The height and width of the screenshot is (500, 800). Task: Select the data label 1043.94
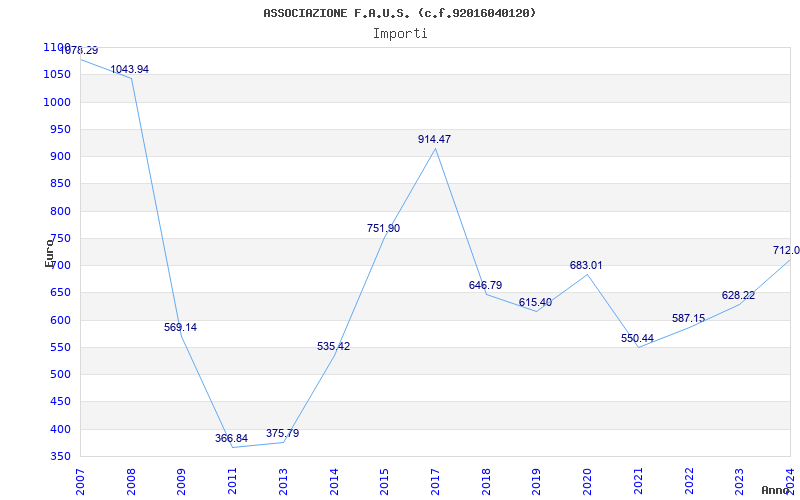tap(130, 69)
